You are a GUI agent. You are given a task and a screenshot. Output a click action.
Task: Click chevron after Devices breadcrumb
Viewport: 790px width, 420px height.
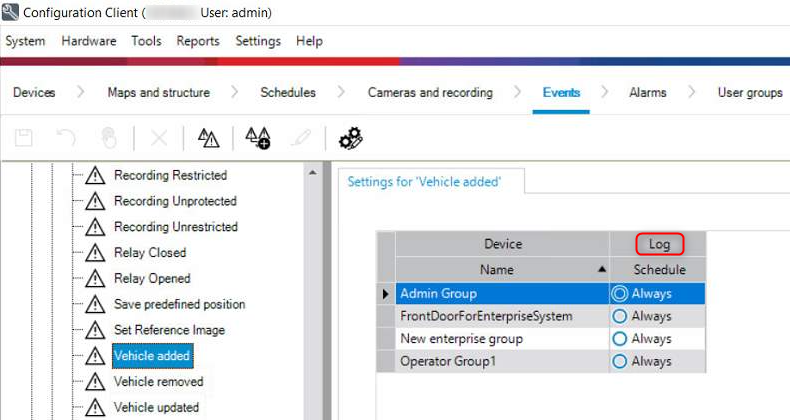(x=79, y=93)
